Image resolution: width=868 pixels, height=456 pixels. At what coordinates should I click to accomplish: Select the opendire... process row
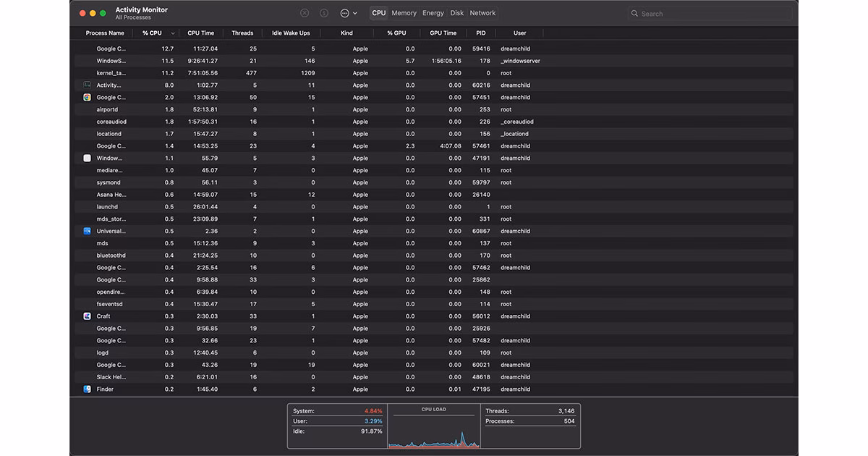coord(434,292)
